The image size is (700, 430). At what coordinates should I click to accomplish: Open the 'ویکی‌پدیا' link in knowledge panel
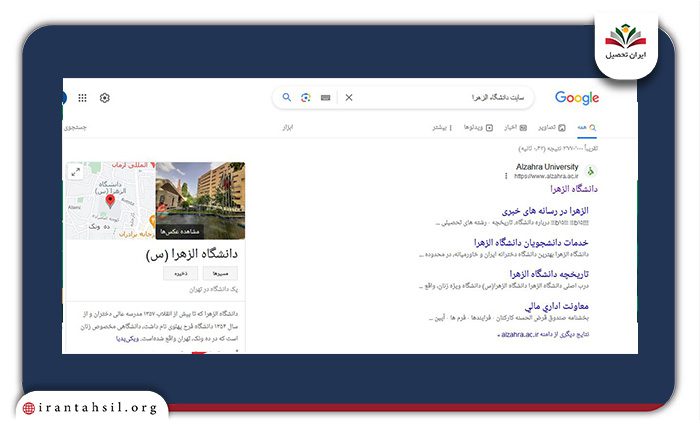pos(127,339)
